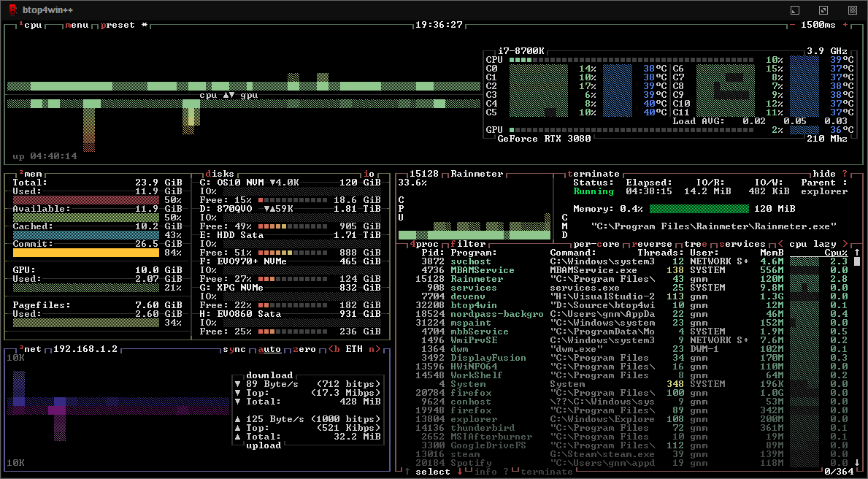
Task: Select previous network interface with b arrow
Action: (334, 350)
